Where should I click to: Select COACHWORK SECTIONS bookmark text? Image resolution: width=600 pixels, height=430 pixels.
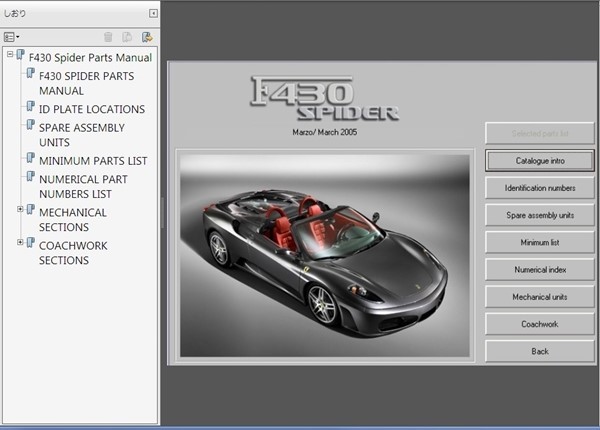tap(73, 253)
